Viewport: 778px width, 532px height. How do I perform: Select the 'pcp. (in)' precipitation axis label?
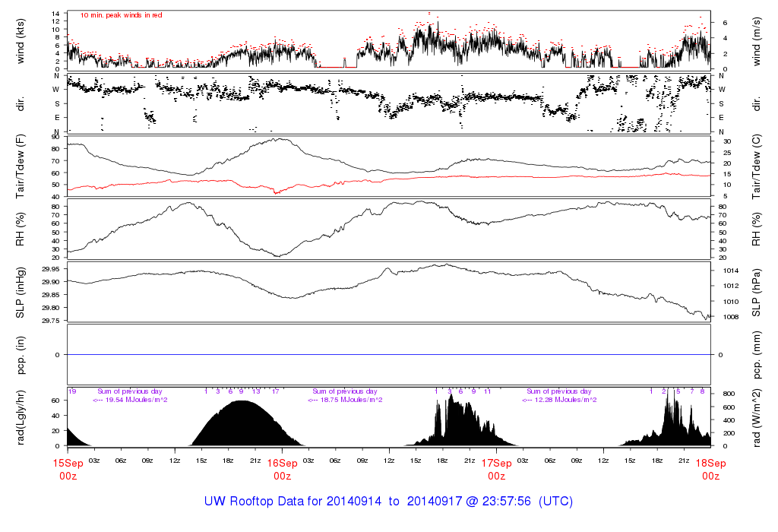[21, 355]
